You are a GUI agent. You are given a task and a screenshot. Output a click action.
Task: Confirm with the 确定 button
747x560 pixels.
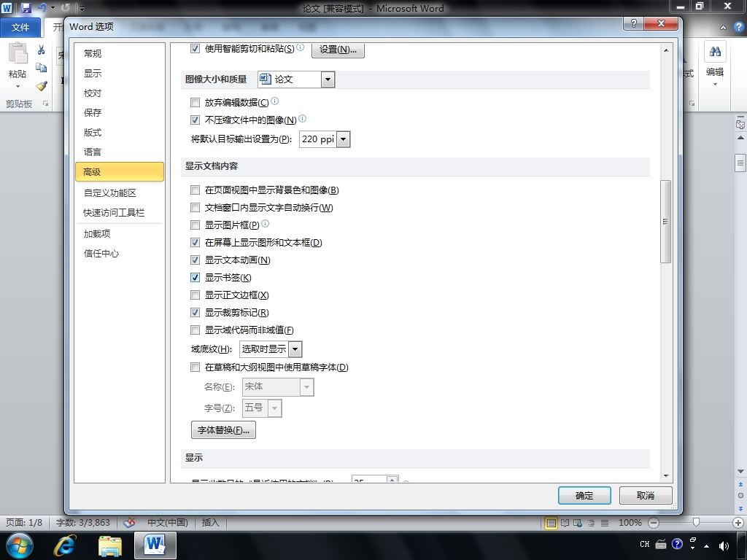[584, 496]
